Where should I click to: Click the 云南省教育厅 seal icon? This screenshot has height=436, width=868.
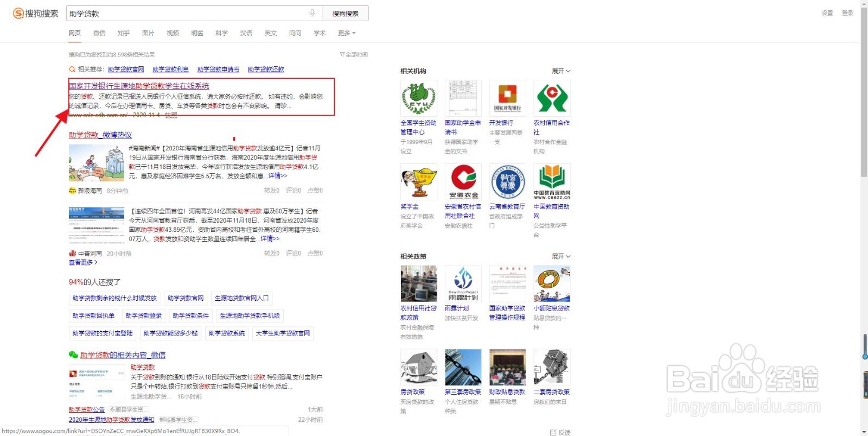[507, 182]
